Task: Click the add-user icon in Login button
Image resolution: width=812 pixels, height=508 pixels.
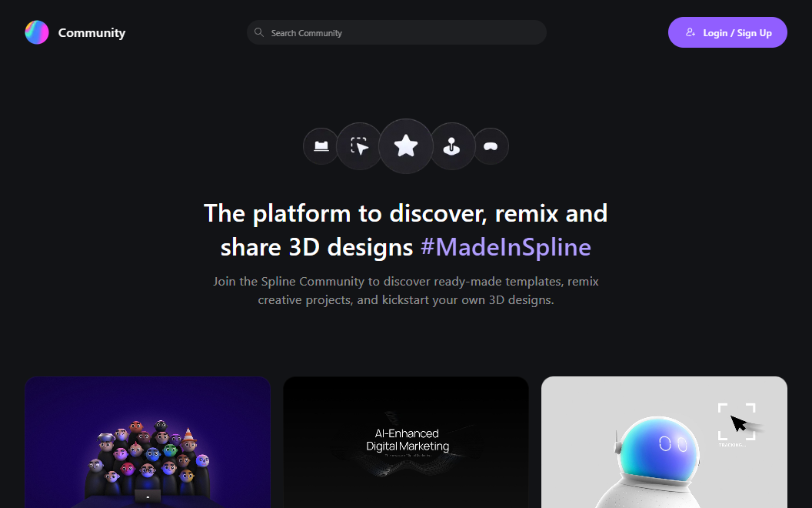Action: click(691, 32)
